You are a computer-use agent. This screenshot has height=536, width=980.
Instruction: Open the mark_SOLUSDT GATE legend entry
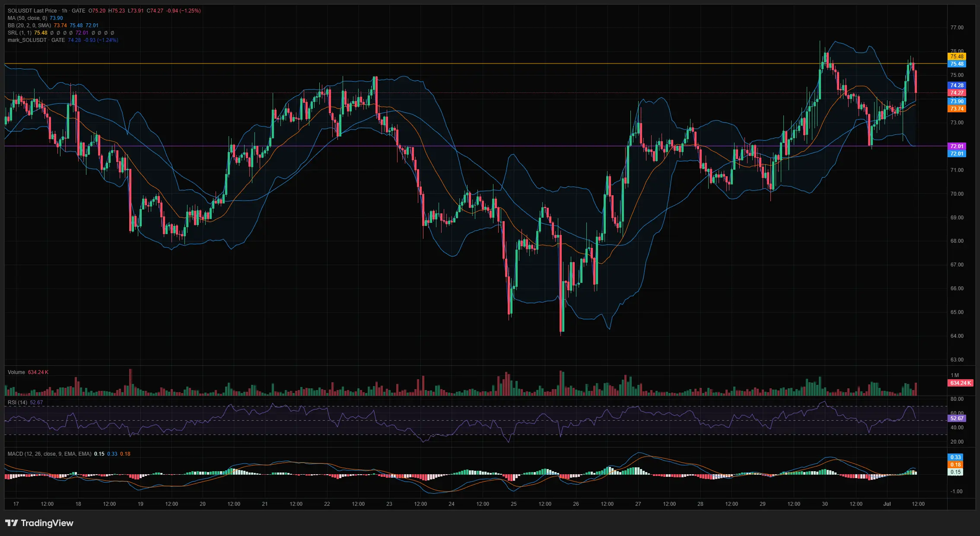[x=36, y=40]
